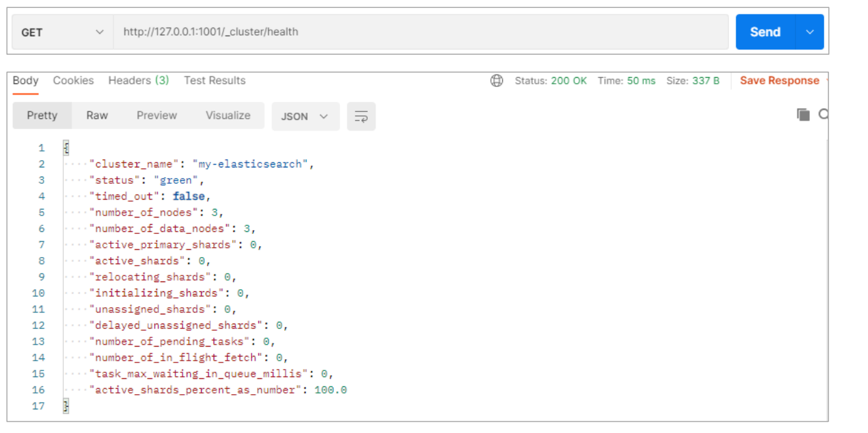Viewport: 868px width, 433px height.
Task: Select the Pretty view mode
Action: [42, 115]
